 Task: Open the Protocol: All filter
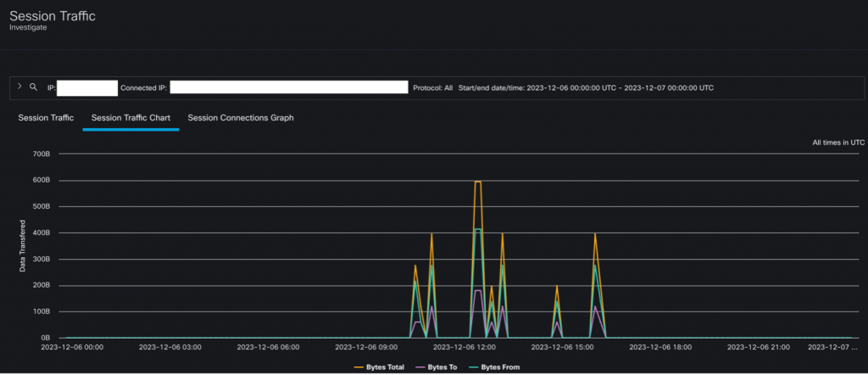pyautogui.click(x=432, y=87)
